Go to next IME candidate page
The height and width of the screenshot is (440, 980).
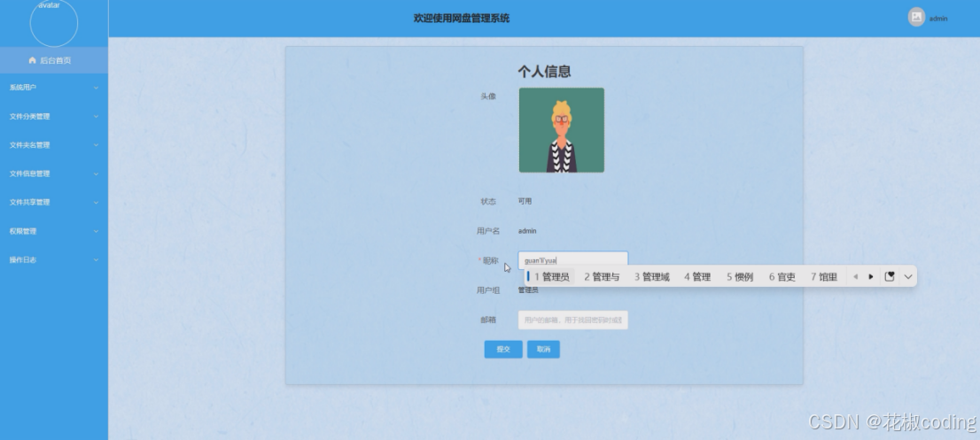pyautogui.click(x=871, y=276)
